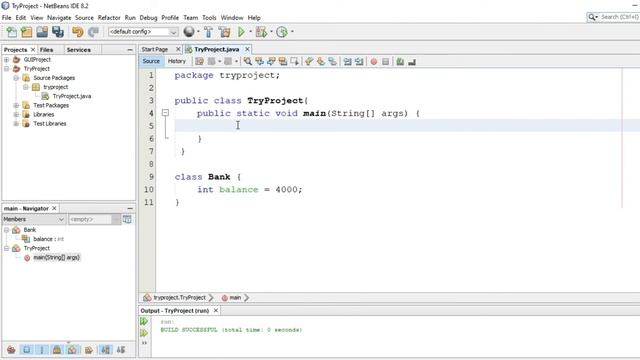Click the Find Selection magnifier editor icon
The image size is (640, 360).
(248, 62)
